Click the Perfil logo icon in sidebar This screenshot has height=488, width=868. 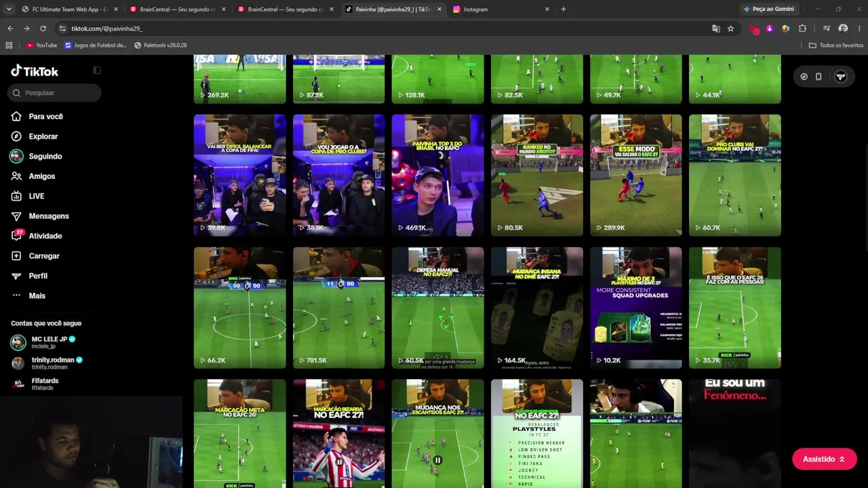click(16, 276)
